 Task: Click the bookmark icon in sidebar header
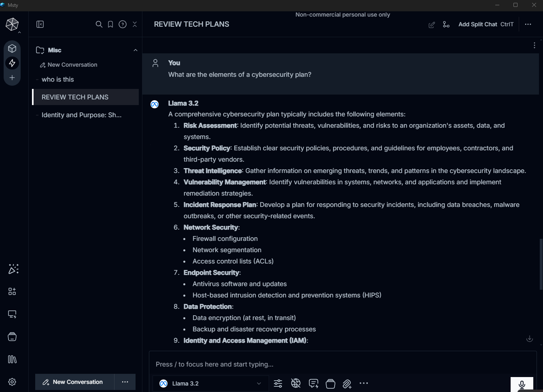click(x=110, y=24)
